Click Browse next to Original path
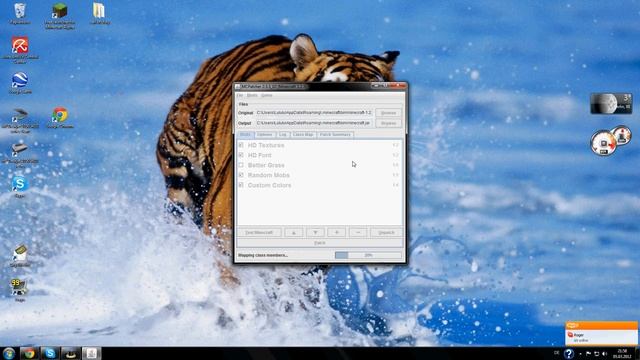This screenshot has width=640, height=360. (388, 113)
